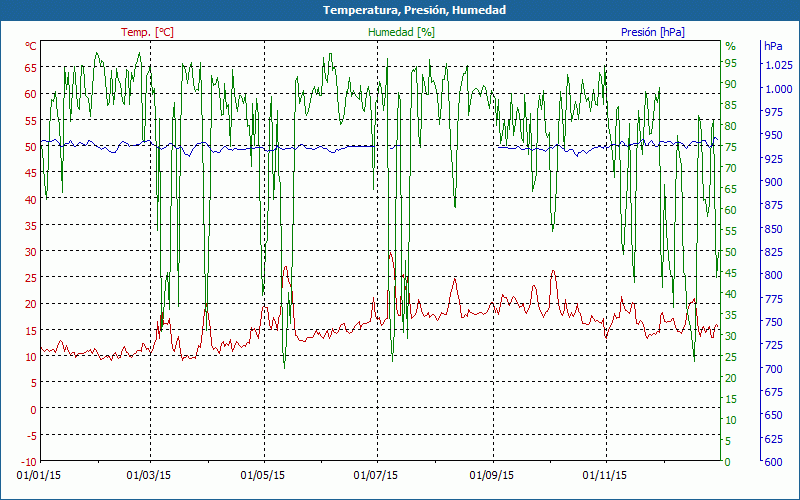Screen dimensions: 800x500
Task: Click the chart title 'Temperatura, Presión, Humedad'
Action: tap(414, 10)
